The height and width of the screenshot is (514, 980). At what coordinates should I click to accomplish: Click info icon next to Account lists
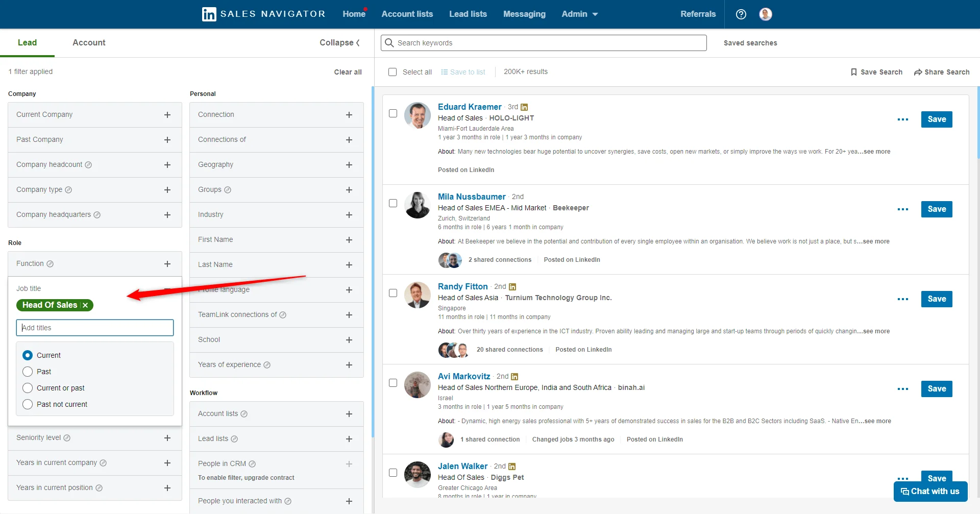(x=244, y=414)
